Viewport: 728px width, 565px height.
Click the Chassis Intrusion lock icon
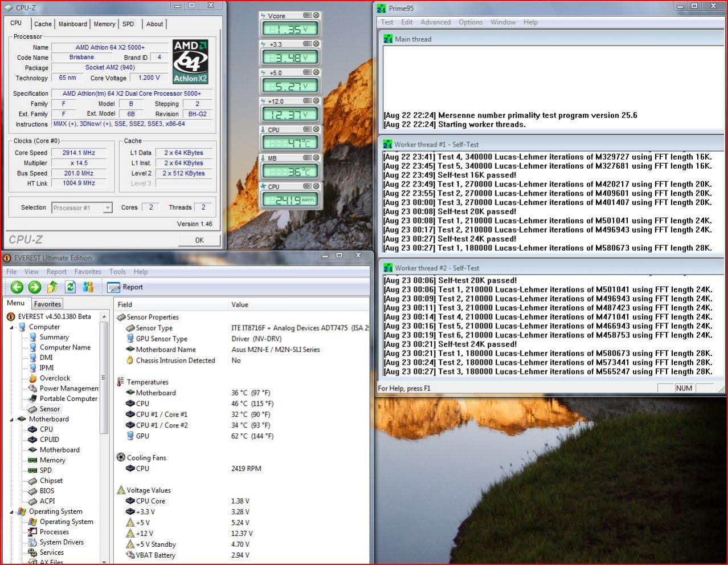[x=130, y=360]
